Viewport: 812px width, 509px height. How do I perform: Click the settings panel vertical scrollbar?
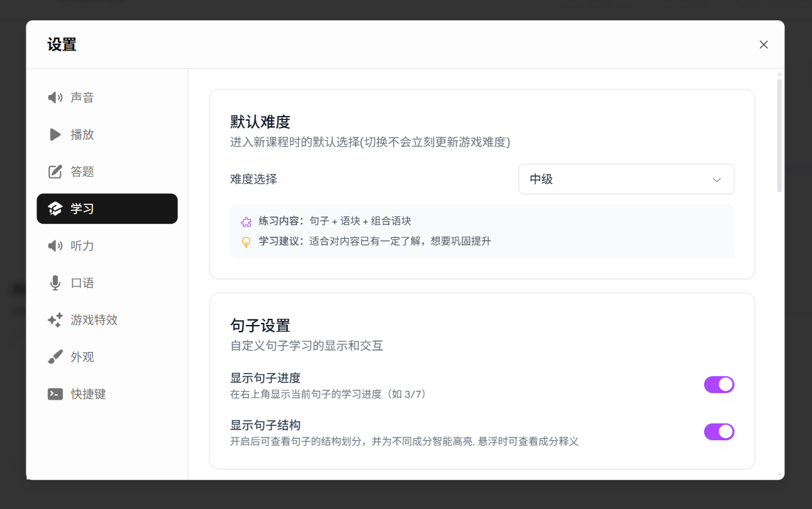coord(780,135)
